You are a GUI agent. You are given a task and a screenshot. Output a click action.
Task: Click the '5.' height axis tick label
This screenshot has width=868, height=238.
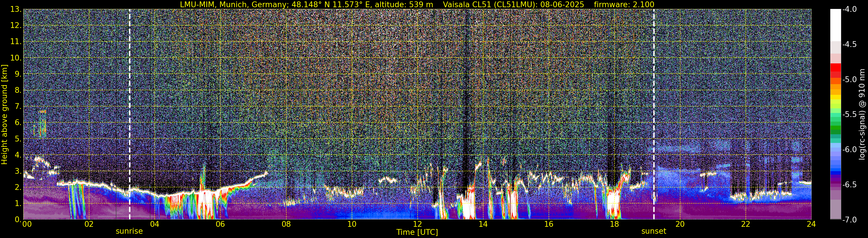click(18, 139)
